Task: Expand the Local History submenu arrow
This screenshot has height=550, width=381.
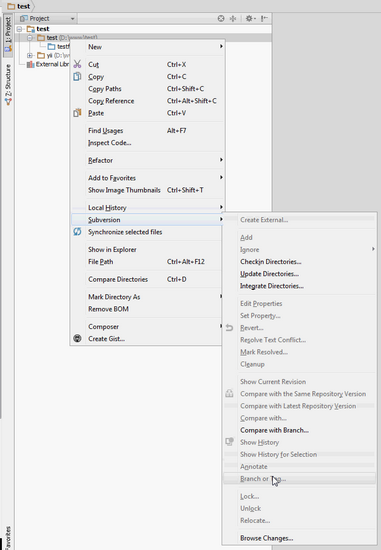Action: tap(221, 207)
